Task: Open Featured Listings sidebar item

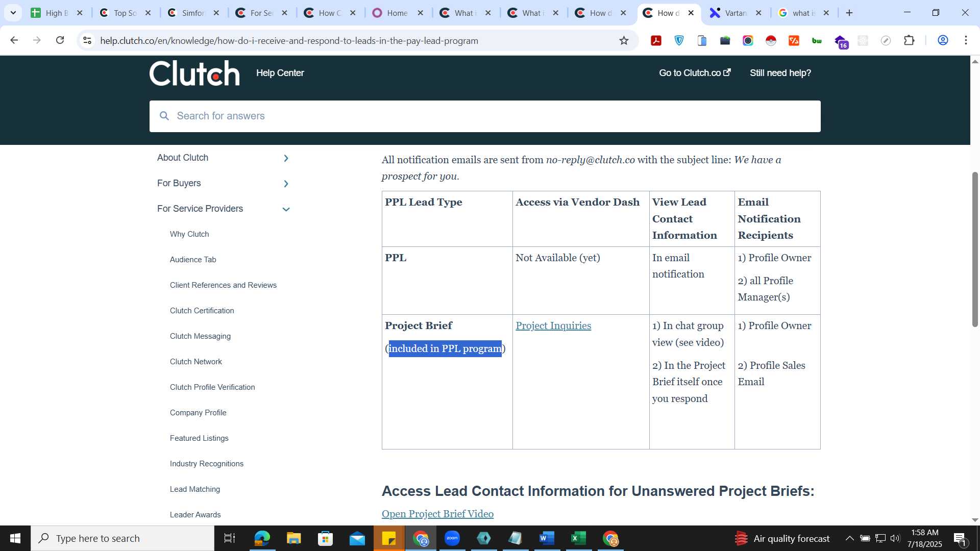Action: pos(199,438)
